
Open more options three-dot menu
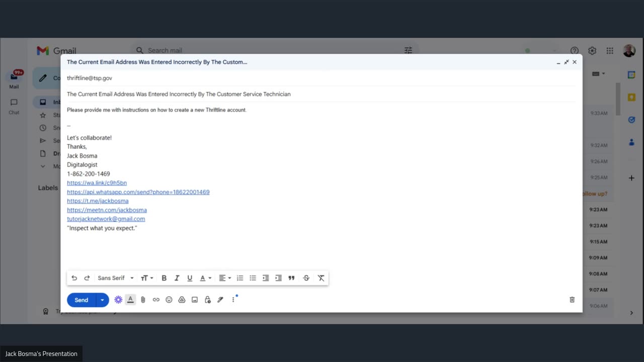(x=233, y=300)
